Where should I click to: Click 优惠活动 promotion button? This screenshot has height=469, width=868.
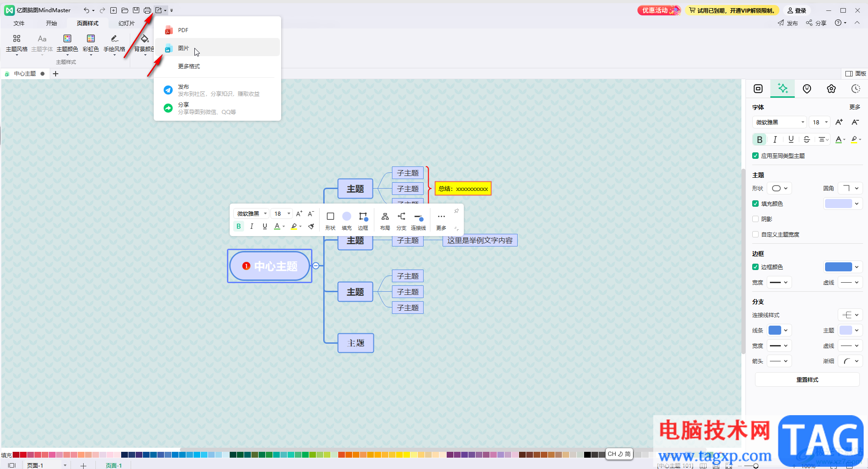(x=659, y=10)
